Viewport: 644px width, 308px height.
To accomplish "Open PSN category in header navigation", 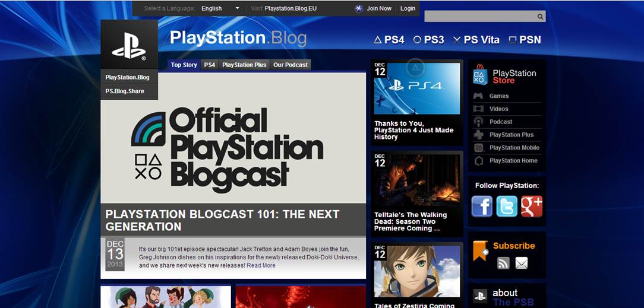I will click(x=525, y=40).
